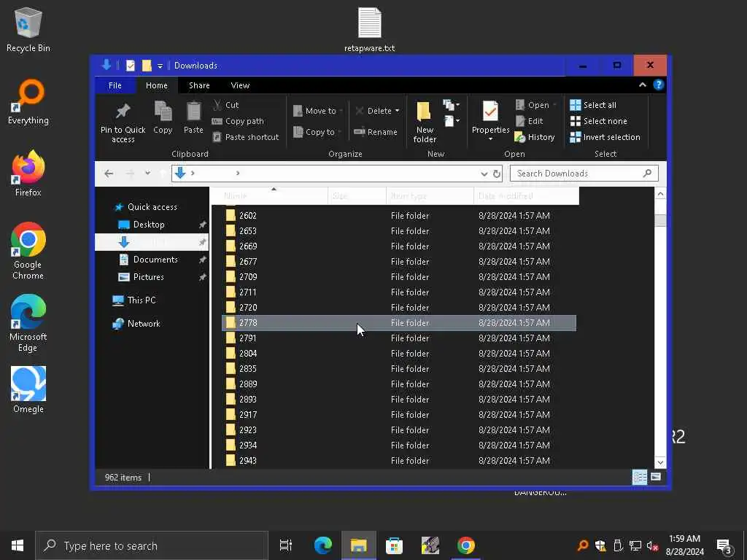This screenshot has width=747, height=560.
Task: Open Task View from taskbar
Action: tap(286, 545)
